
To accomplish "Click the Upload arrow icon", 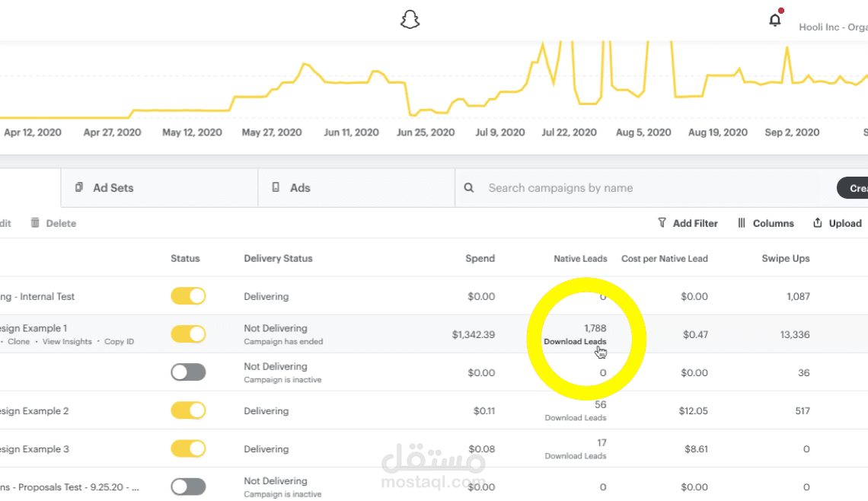I will pyautogui.click(x=818, y=222).
